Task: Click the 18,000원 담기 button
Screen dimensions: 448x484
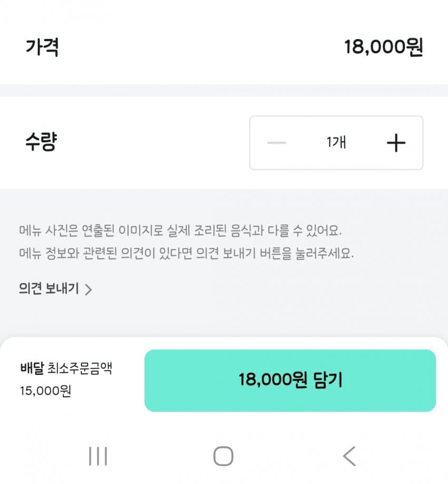Action: 290,380
